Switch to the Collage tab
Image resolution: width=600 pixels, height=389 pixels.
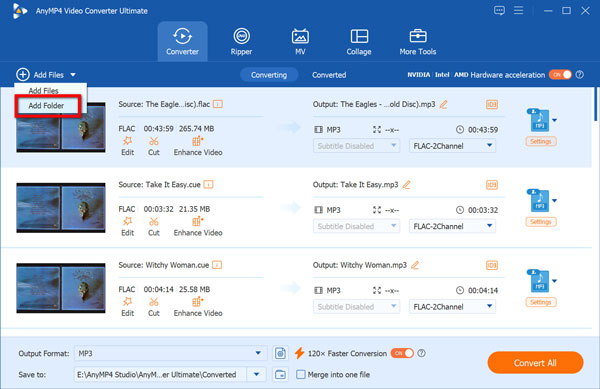[359, 41]
